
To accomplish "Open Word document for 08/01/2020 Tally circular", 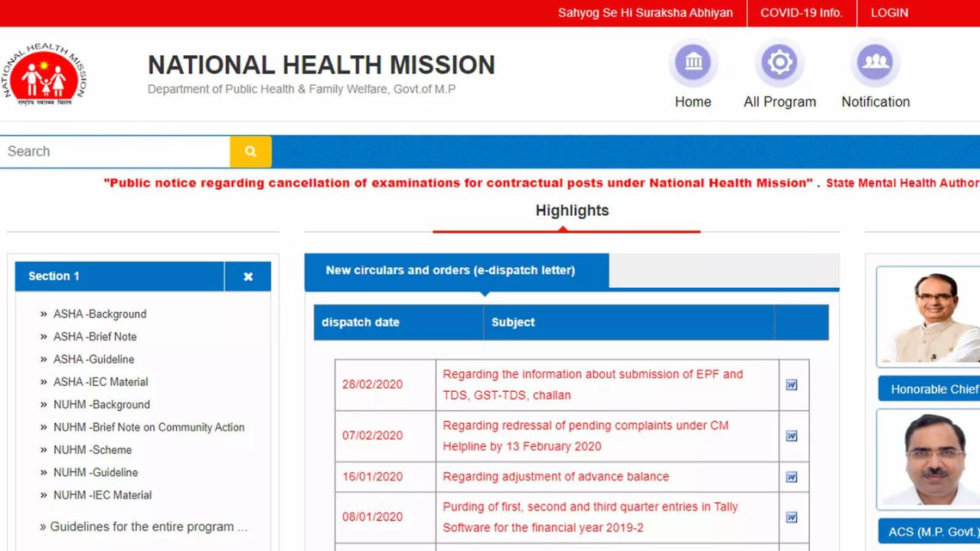I will 792,517.
